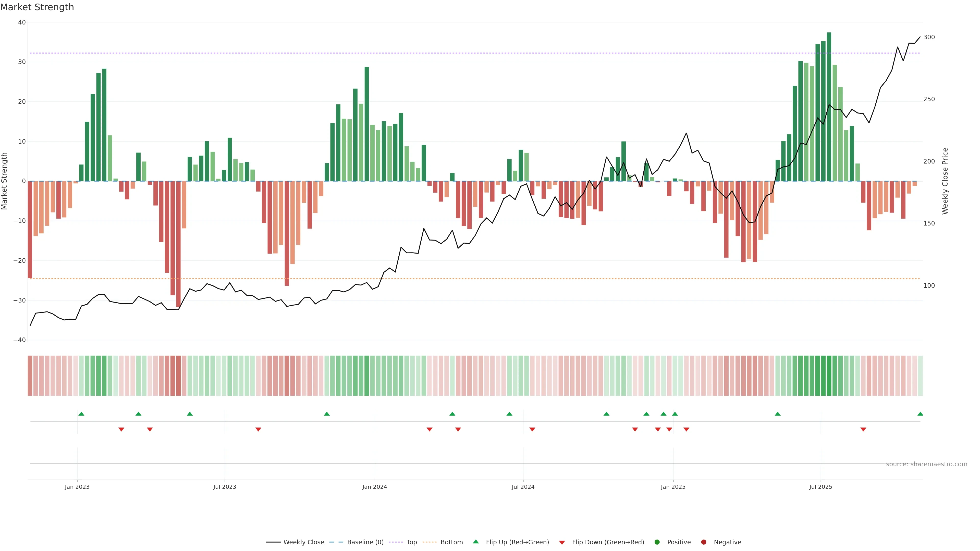Screen dimensions: 980x551
Task: Click the Jul 2024 x-axis label
Action: click(523, 487)
